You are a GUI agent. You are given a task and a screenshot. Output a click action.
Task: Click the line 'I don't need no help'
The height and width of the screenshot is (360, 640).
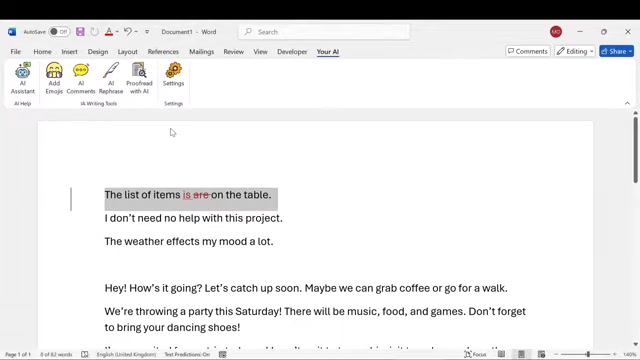(x=193, y=218)
